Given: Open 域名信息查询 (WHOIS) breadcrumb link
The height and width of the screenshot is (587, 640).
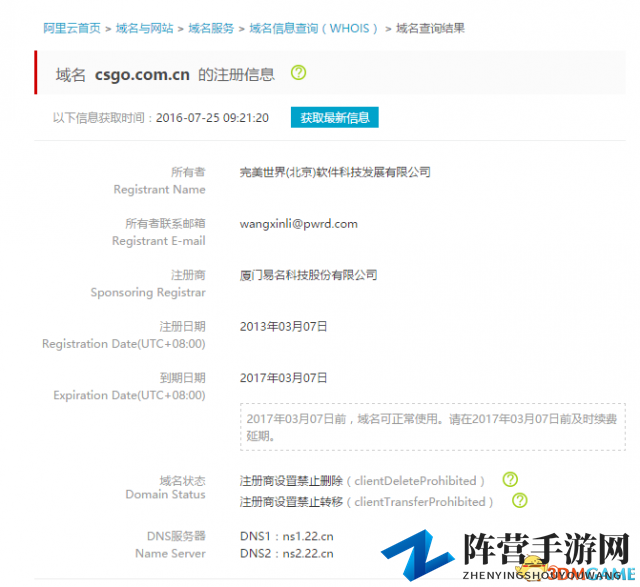Looking at the screenshot, I should [x=313, y=28].
